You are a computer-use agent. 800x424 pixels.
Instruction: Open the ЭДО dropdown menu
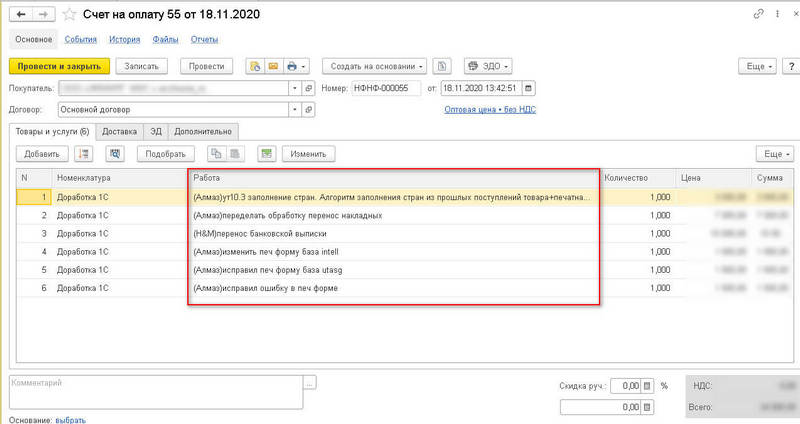click(x=488, y=66)
